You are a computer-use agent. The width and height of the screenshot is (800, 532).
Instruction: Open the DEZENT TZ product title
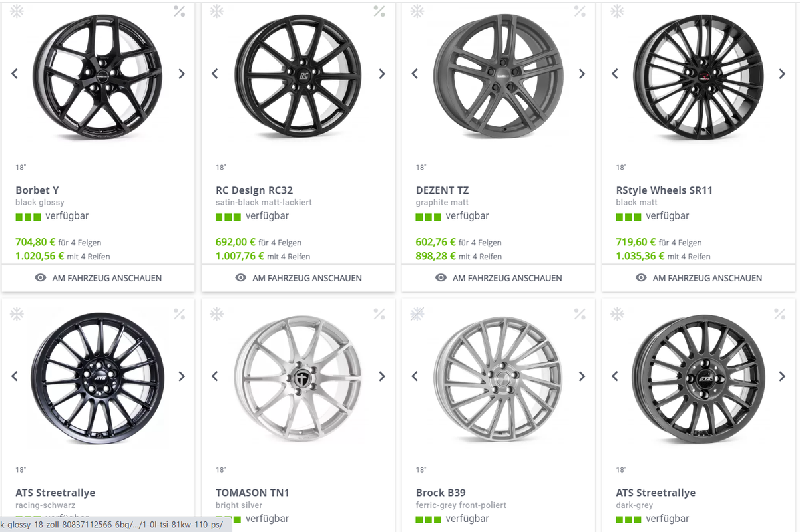[x=443, y=190]
